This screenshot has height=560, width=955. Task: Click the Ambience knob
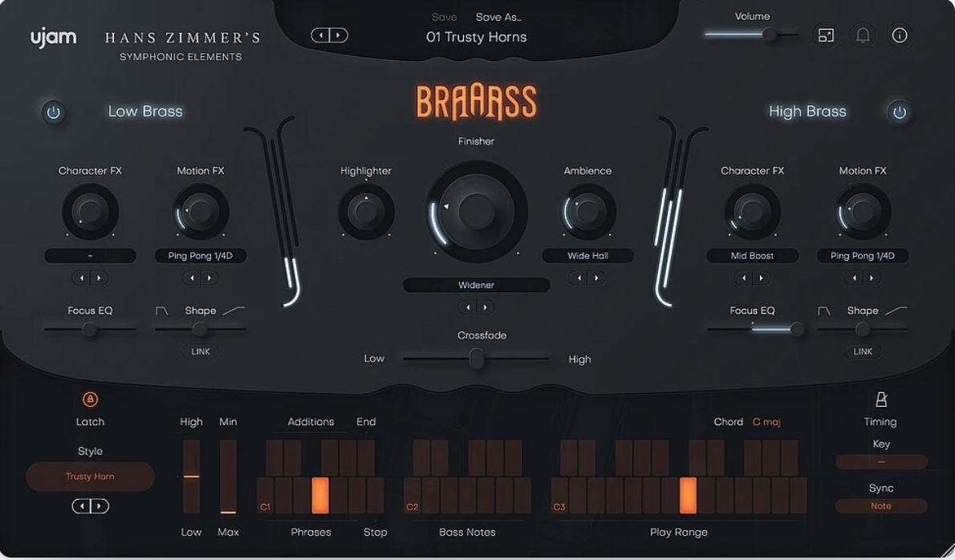(x=587, y=212)
